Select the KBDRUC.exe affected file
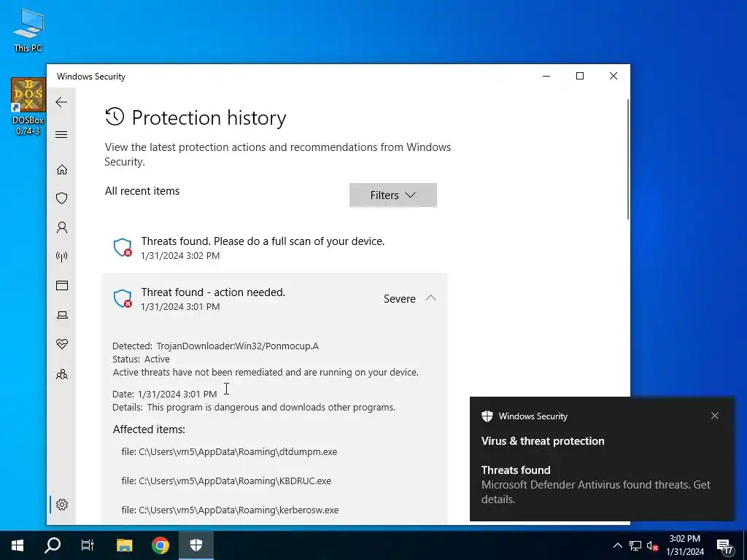The image size is (747, 560). (x=226, y=481)
